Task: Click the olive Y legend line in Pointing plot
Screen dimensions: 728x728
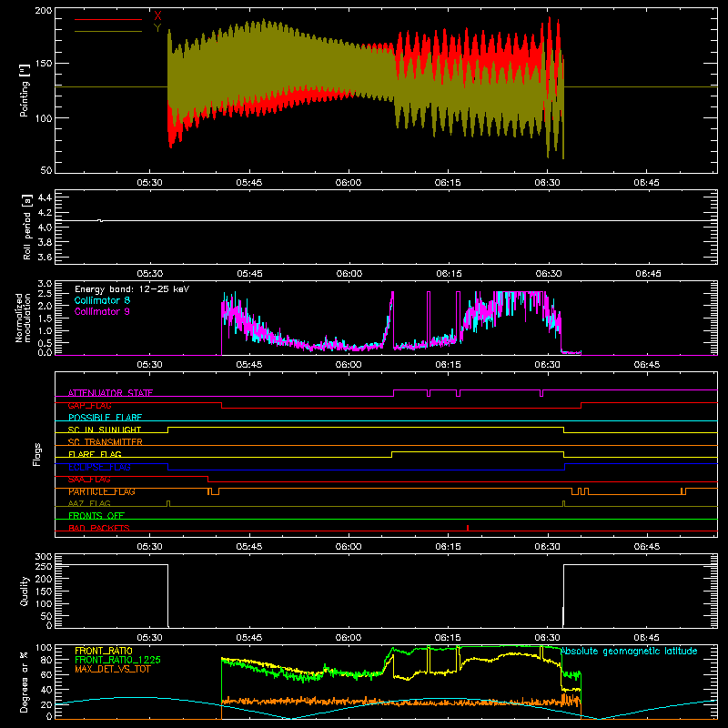Action: point(108,31)
